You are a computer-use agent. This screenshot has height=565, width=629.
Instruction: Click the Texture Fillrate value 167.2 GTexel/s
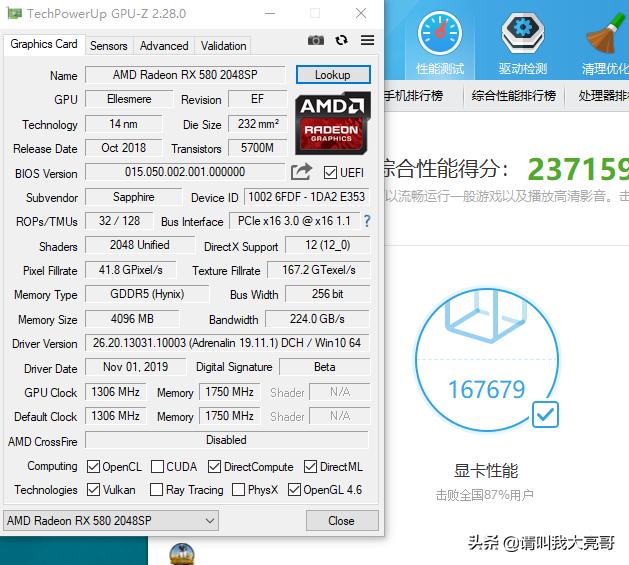pyautogui.click(x=319, y=270)
